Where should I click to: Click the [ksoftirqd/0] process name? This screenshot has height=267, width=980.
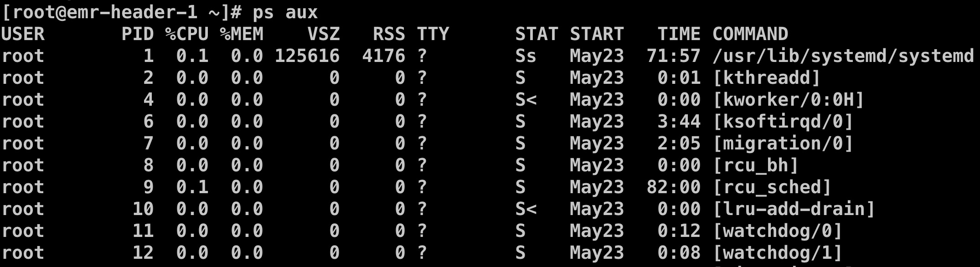783,122
